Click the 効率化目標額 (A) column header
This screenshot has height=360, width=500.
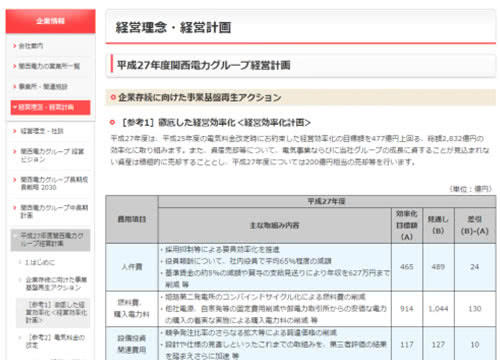(407, 225)
